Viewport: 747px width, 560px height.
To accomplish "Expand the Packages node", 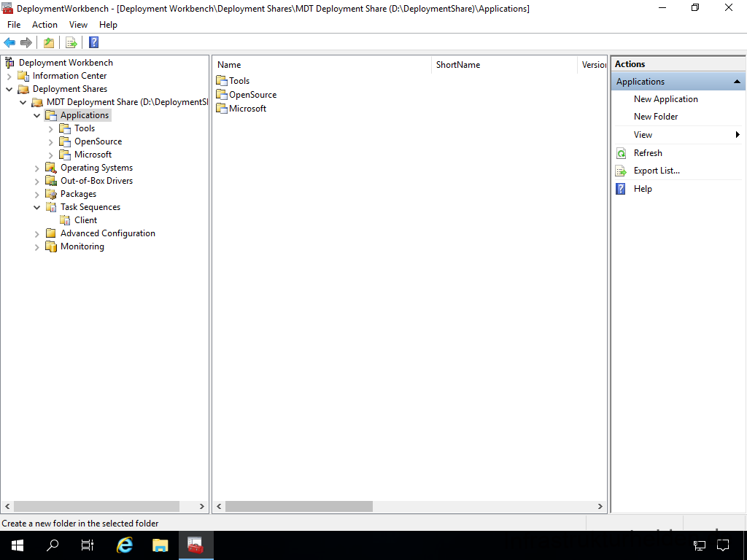I will pos(36,194).
